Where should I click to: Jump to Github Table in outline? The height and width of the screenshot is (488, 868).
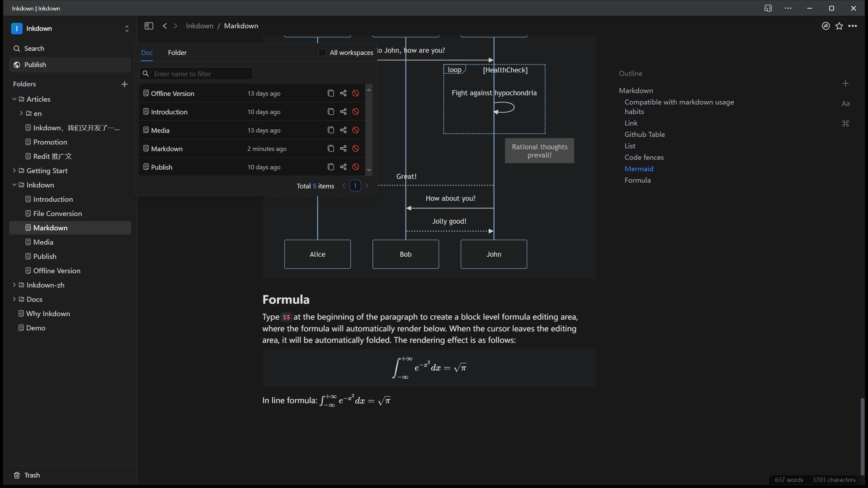point(645,134)
